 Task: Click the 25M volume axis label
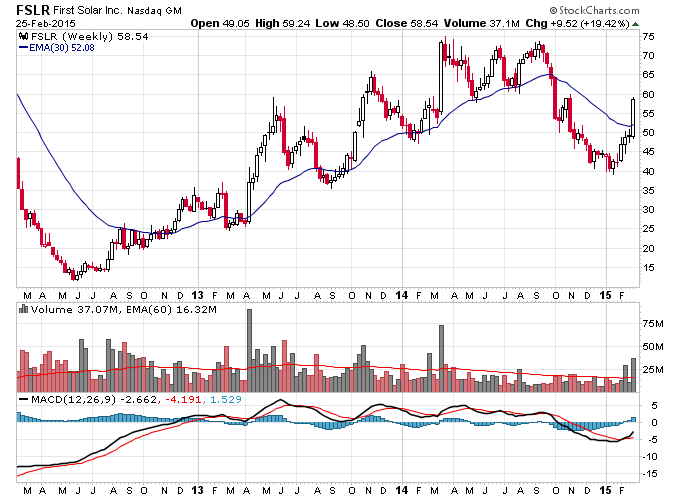653,369
